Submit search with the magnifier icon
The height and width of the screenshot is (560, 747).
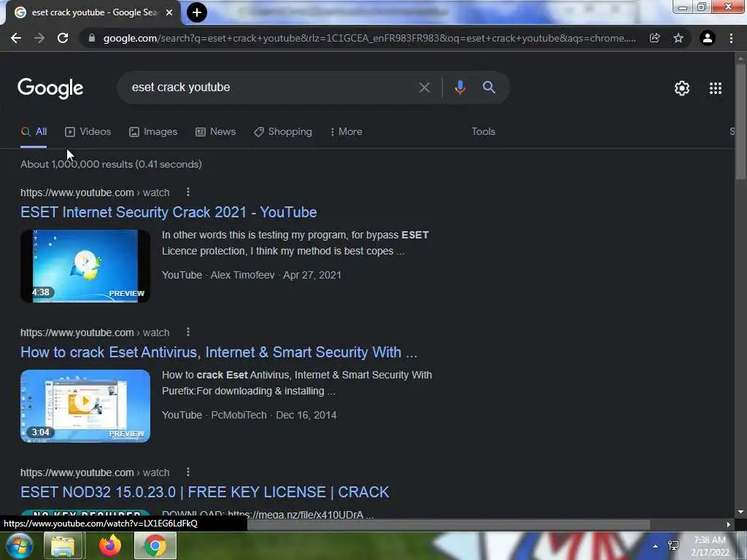tap(489, 87)
